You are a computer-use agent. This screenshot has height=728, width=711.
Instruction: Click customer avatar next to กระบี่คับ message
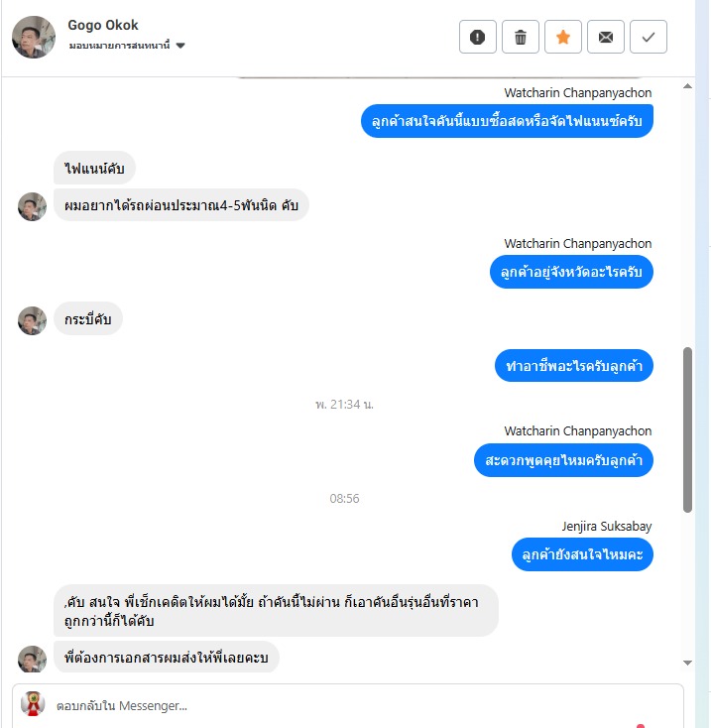[32, 320]
